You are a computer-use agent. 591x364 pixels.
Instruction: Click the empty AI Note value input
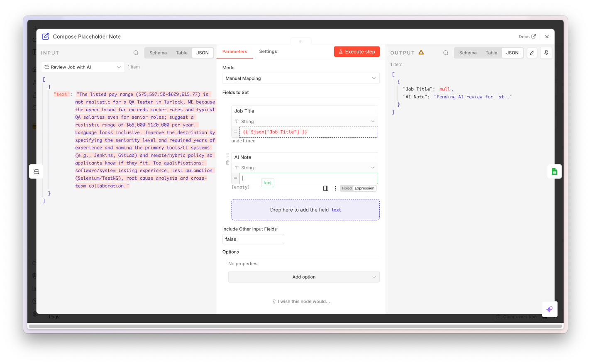click(x=309, y=178)
